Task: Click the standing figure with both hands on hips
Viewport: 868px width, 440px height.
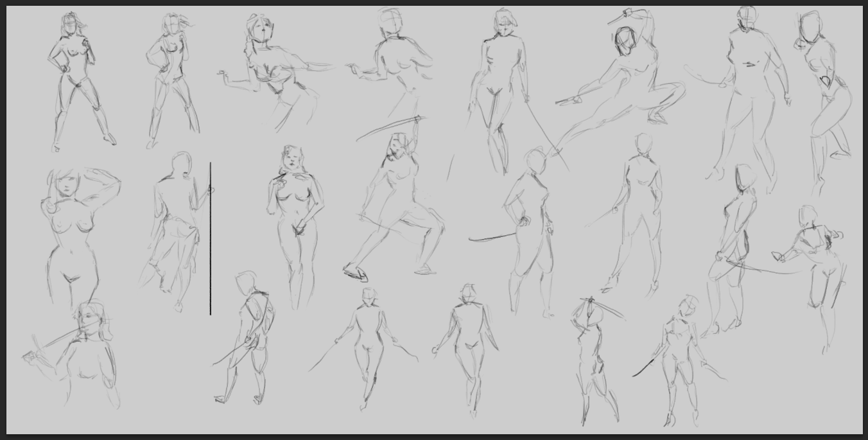Action: coord(82,82)
